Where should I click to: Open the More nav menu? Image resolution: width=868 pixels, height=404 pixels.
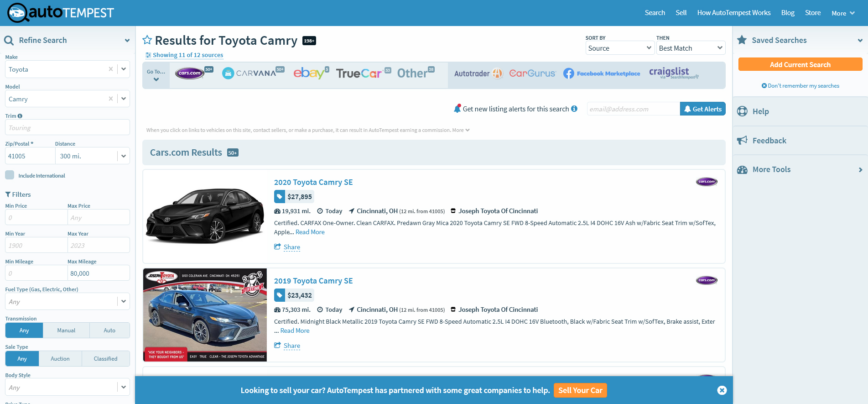tap(843, 13)
